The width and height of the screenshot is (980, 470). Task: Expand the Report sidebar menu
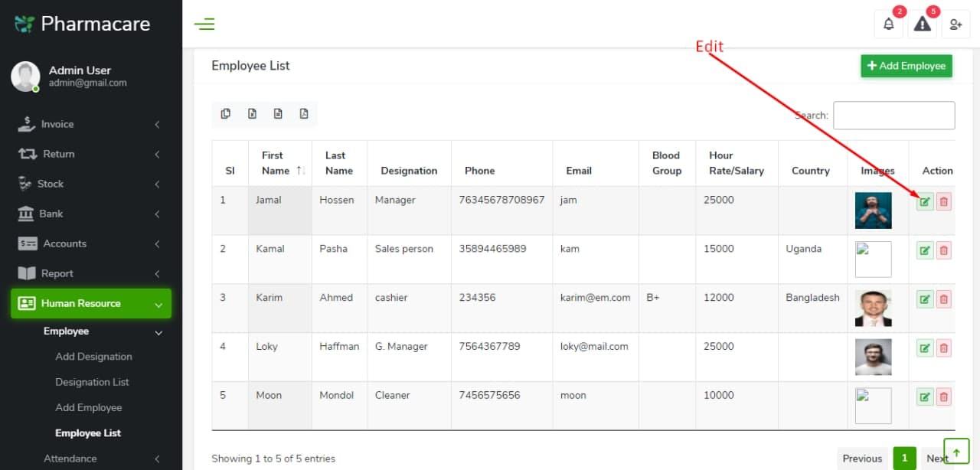(90, 273)
